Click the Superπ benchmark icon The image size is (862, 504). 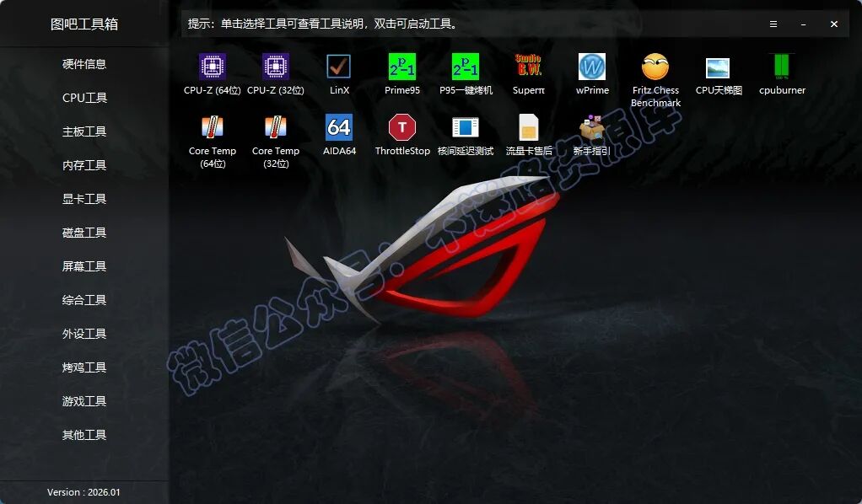pyautogui.click(x=528, y=66)
